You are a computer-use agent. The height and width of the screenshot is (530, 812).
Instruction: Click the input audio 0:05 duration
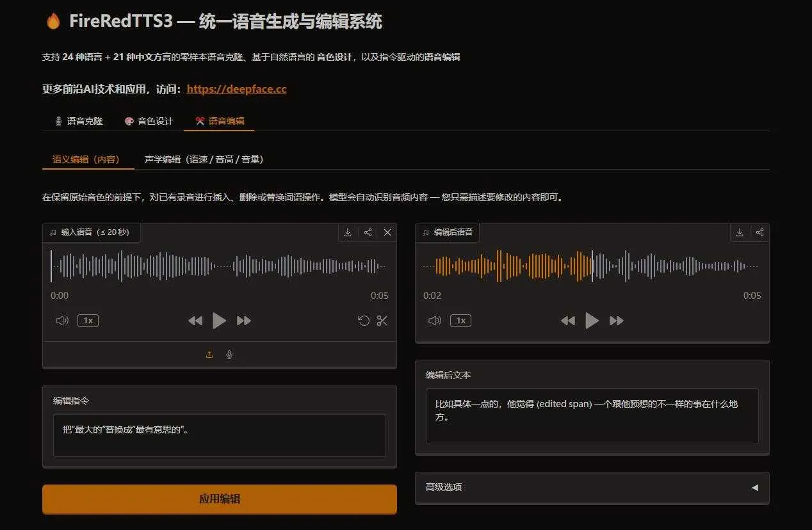380,296
